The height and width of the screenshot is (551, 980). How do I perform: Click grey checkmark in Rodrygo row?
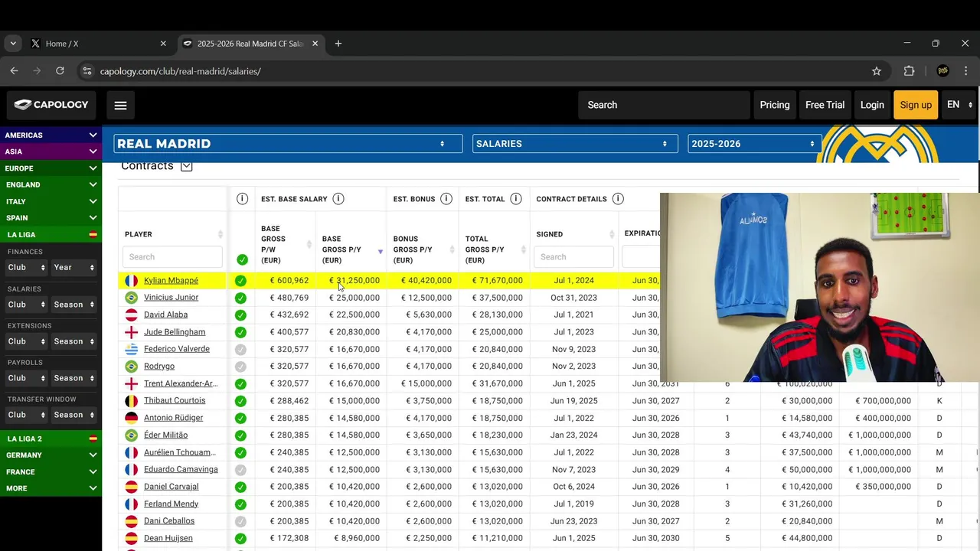240,367
